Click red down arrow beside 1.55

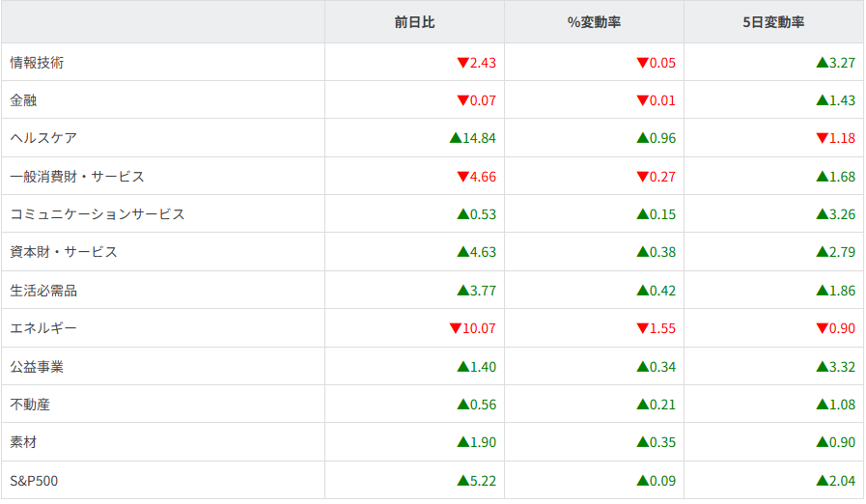641,328
